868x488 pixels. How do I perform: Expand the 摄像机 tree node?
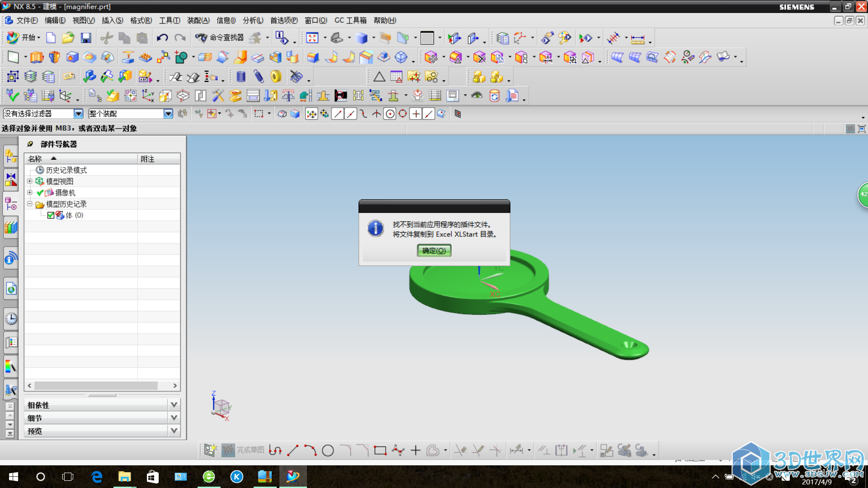(30, 192)
